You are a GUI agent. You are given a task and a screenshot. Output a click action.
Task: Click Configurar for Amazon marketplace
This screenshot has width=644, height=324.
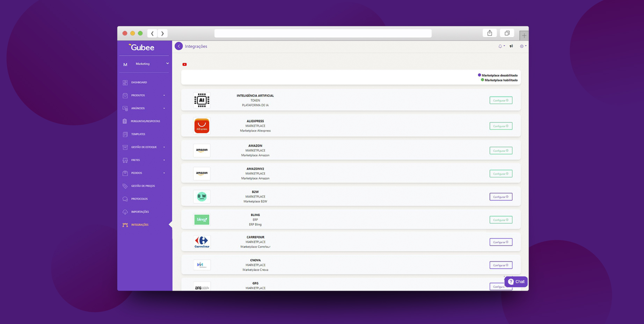click(x=501, y=151)
